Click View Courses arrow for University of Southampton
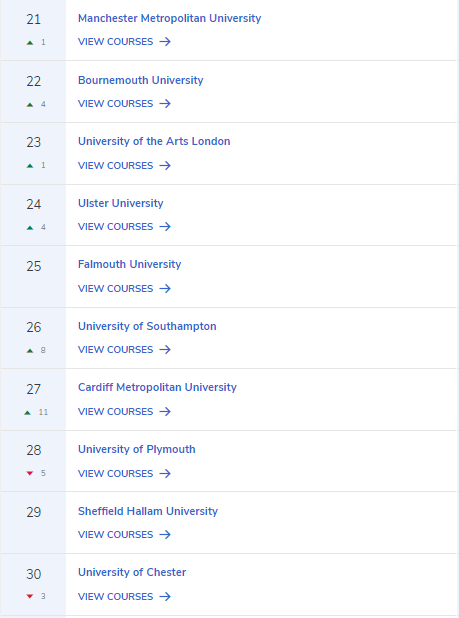459x618 pixels. click(x=165, y=350)
